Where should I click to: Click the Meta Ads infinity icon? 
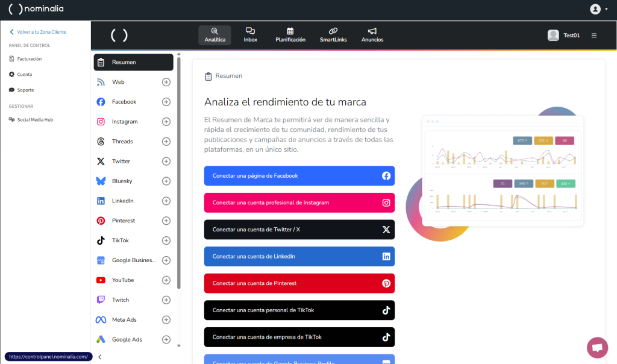coord(101,319)
